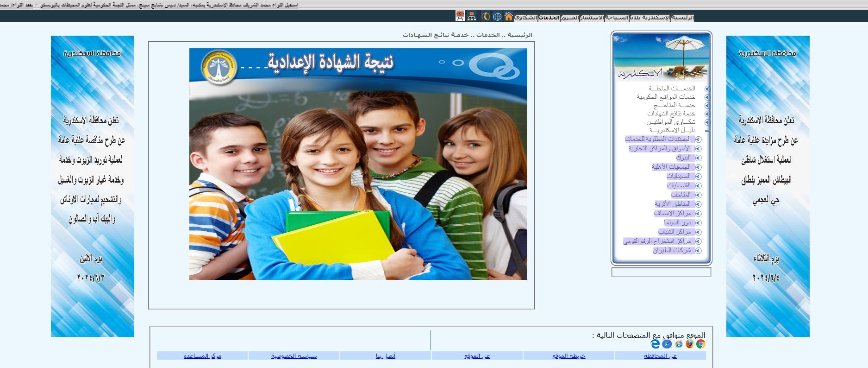Viewport: 868px width, 368px height.
Task: Click the نتيجة الشهادة الإعدادية banner image
Action: (x=358, y=164)
